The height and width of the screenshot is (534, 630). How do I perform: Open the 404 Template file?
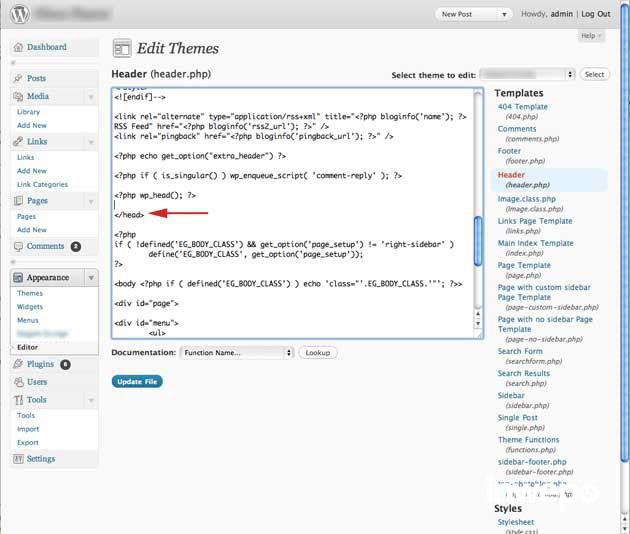pos(522,106)
